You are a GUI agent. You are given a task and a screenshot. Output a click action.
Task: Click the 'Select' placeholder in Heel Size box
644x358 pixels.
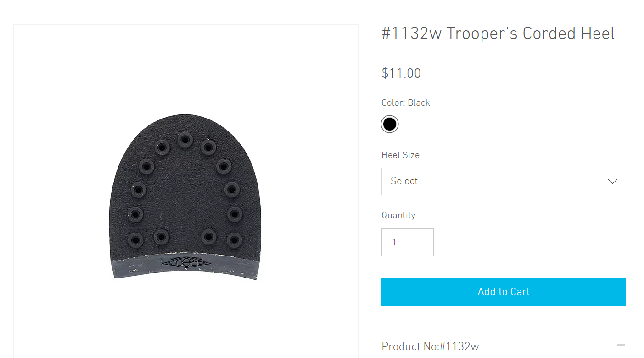(x=404, y=181)
